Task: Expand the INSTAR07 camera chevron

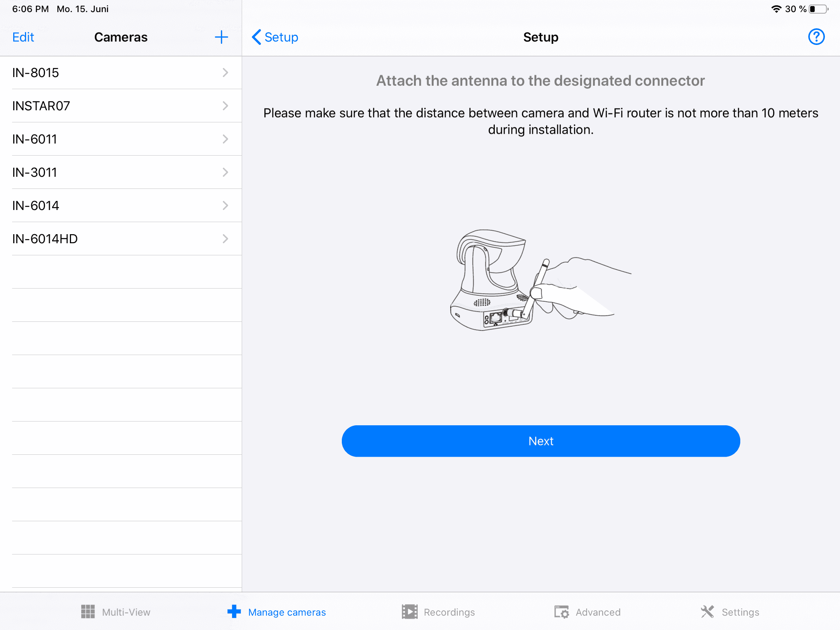Action: [x=225, y=106]
